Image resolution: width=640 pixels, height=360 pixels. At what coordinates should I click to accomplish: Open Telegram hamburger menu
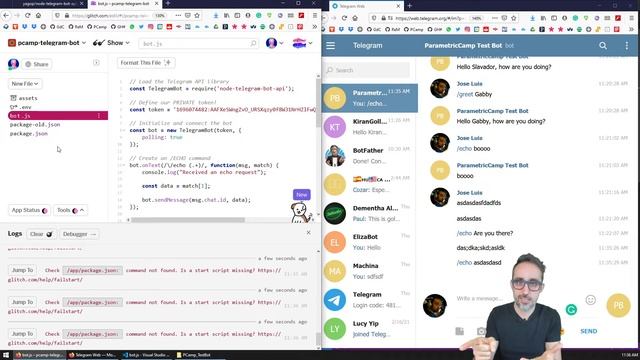tap(330, 46)
